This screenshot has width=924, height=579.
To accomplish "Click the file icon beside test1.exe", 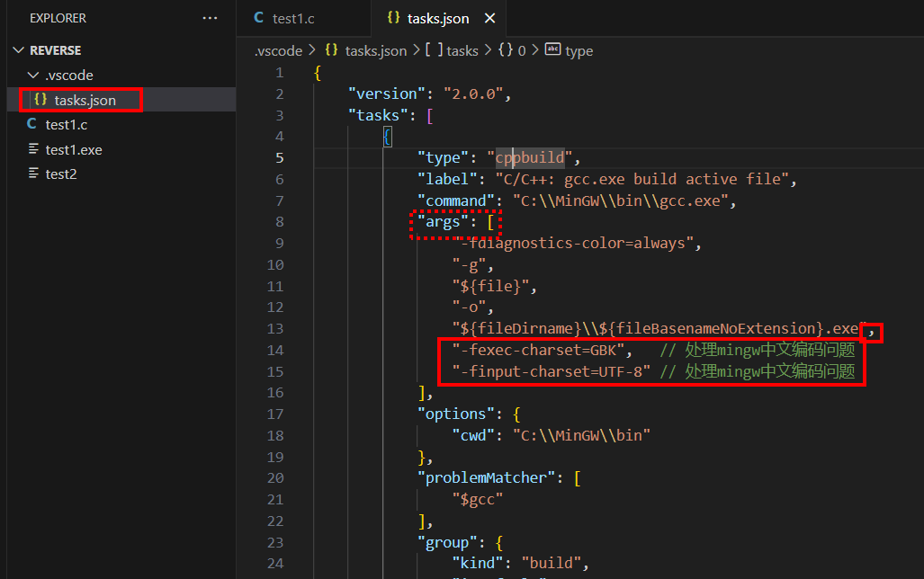I will (x=33, y=149).
